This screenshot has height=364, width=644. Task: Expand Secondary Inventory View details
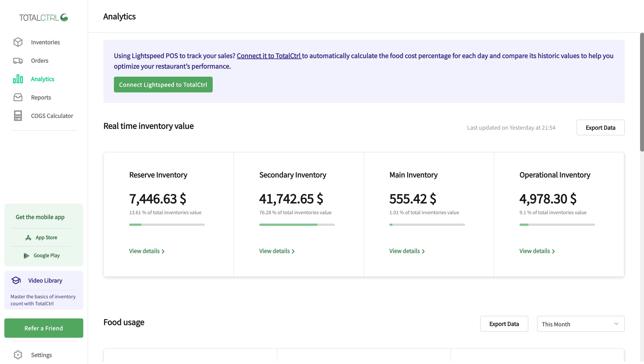pos(277,251)
